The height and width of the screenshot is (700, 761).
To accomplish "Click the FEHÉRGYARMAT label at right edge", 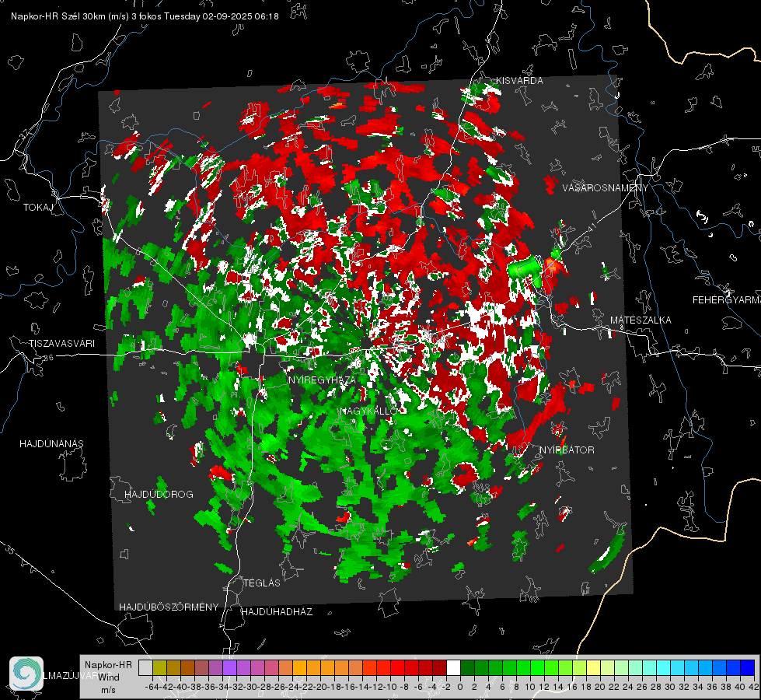I will [727, 300].
